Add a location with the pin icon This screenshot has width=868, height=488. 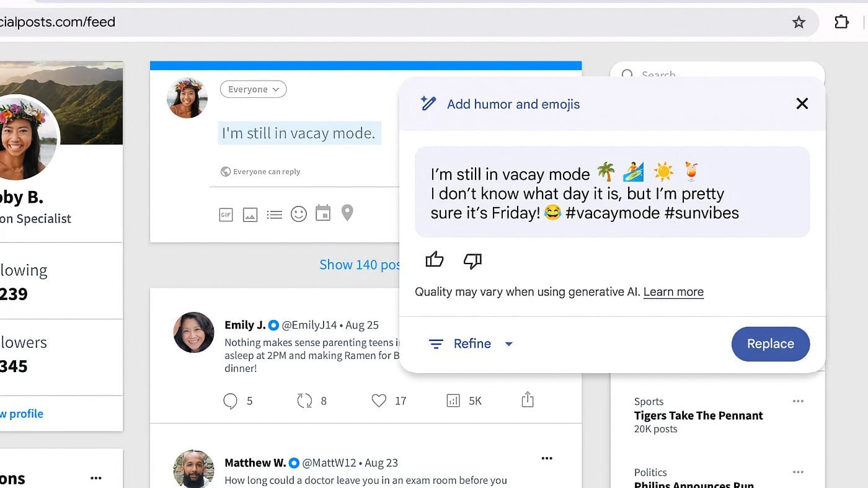click(x=347, y=213)
